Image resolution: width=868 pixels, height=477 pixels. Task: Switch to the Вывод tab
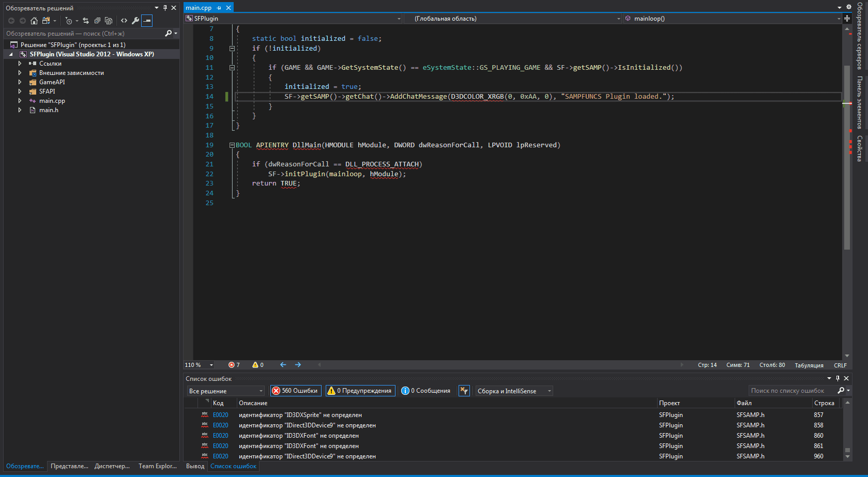tap(195, 466)
